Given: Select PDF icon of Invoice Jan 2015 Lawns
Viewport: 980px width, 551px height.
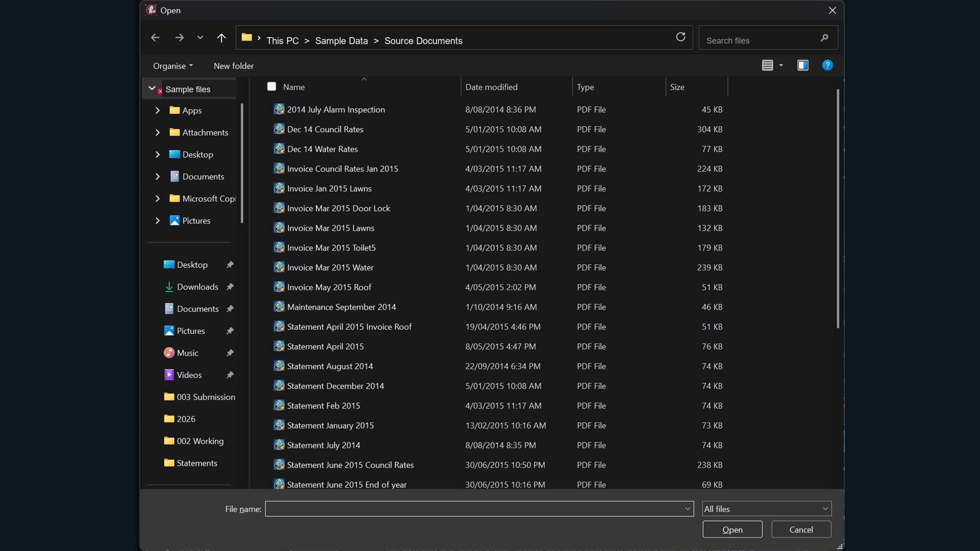Looking at the screenshot, I should tap(279, 188).
